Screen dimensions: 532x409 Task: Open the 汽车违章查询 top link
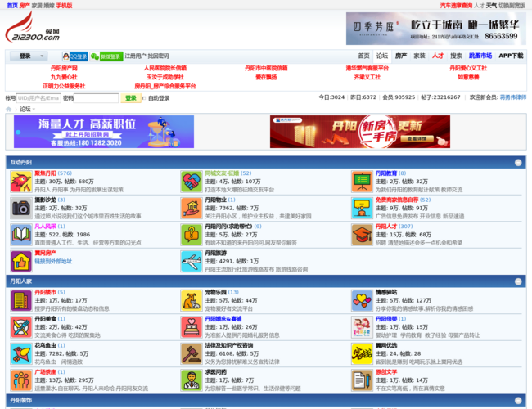[x=456, y=6]
